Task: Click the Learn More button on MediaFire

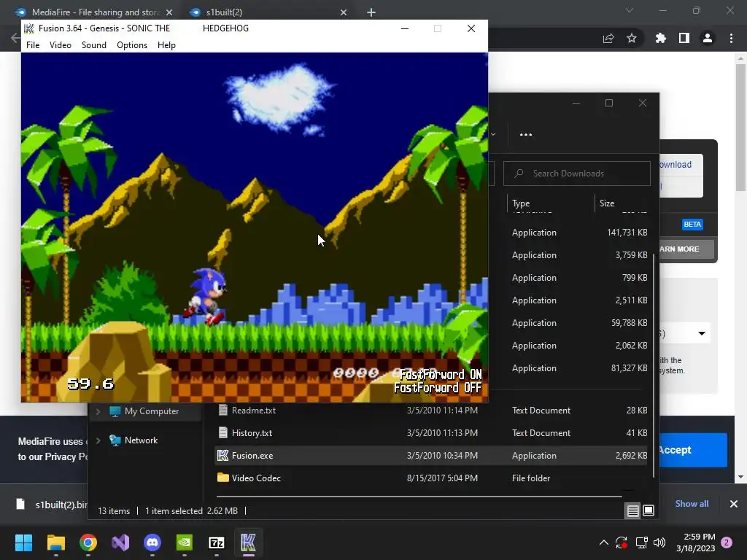Action: tap(686, 249)
